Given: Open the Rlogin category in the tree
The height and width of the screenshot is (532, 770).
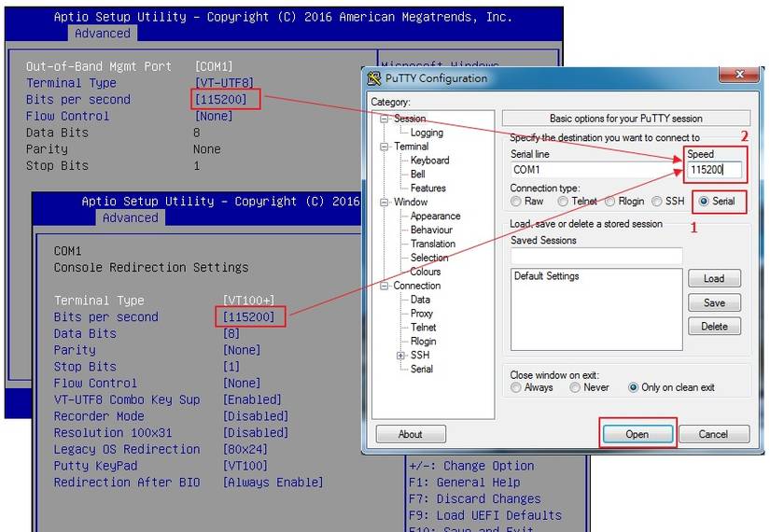Looking at the screenshot, I should (x=424, y=342).
